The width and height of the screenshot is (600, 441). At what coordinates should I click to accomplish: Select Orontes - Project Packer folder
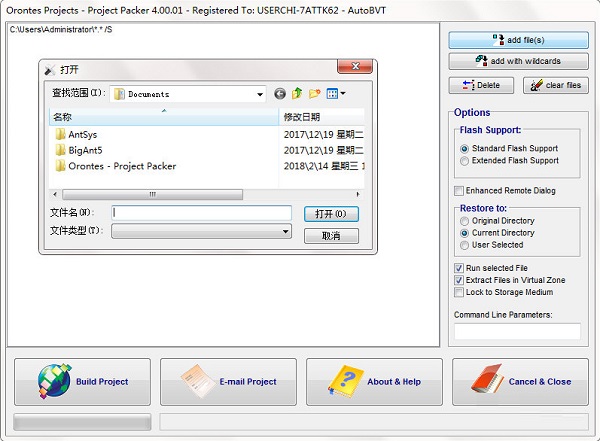(x=122, y=166)
